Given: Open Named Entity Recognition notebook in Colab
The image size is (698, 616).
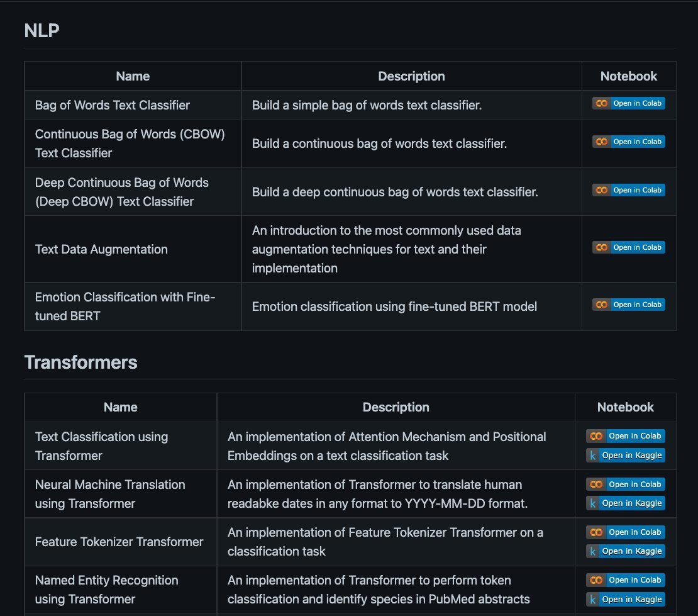Looking at the screenshot, I should point(626,580).
